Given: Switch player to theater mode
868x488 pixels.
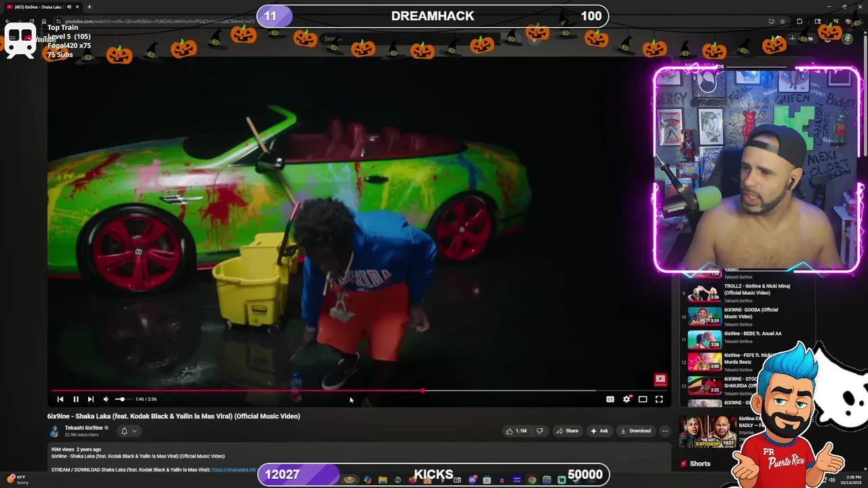Looking at the screenshot, I should (x=643, y=399).
